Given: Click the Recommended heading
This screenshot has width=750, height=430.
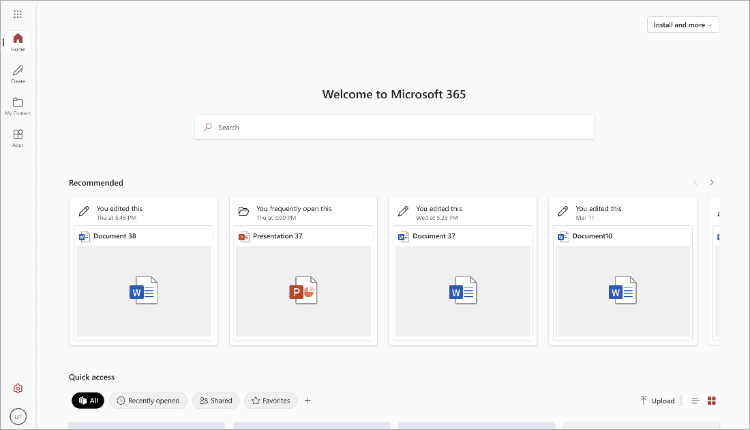Looking at the screenshot, I should pos(96,183).
